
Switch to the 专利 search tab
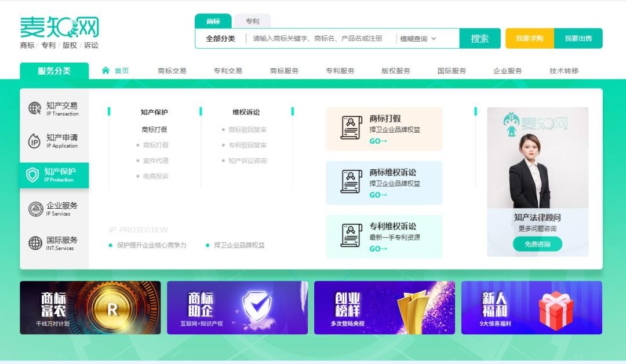(x=252, y=21)
